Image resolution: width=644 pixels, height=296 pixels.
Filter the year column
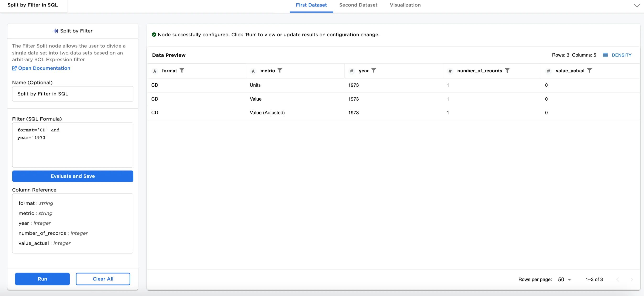(x=374, y=71)
